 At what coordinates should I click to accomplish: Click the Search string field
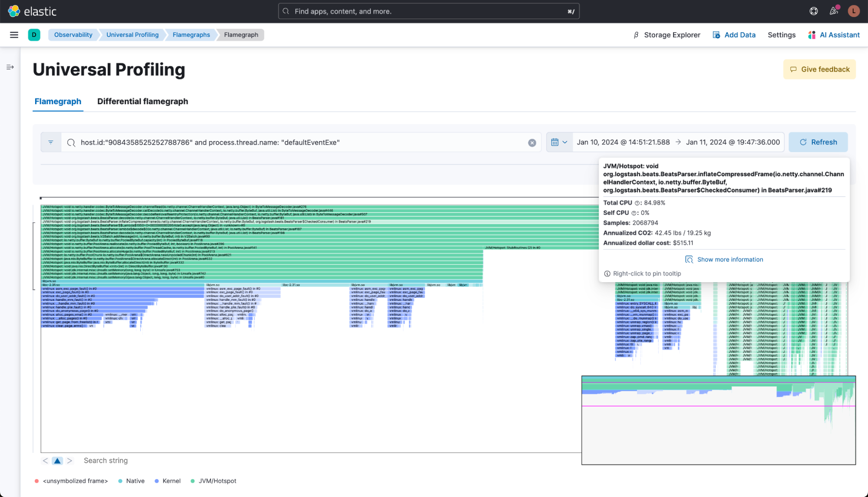click(106, 461)
